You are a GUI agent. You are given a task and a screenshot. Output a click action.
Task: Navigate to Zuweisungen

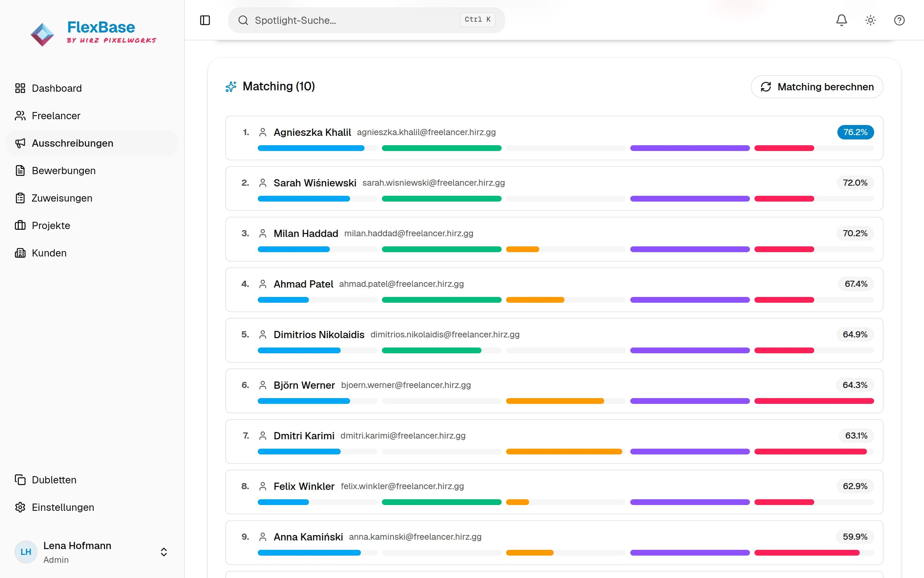92,198
